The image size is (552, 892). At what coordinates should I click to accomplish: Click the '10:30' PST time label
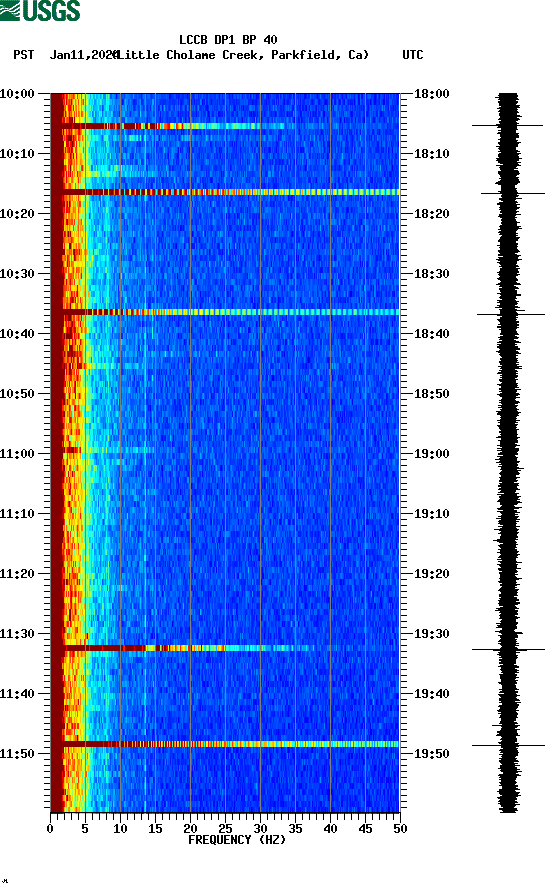(17, 274)
